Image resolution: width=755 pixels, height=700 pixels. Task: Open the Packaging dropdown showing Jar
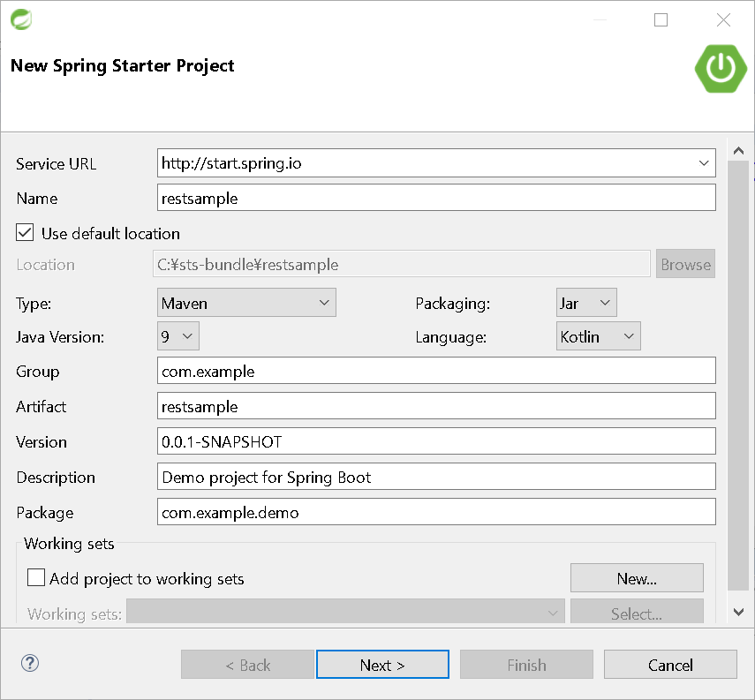tap(586, 303)
